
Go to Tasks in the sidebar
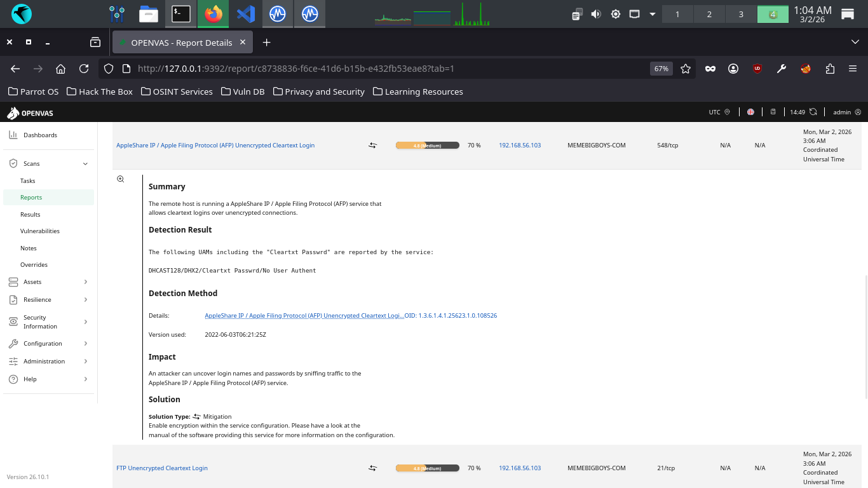pyautogui.click(x=28, y=181)
